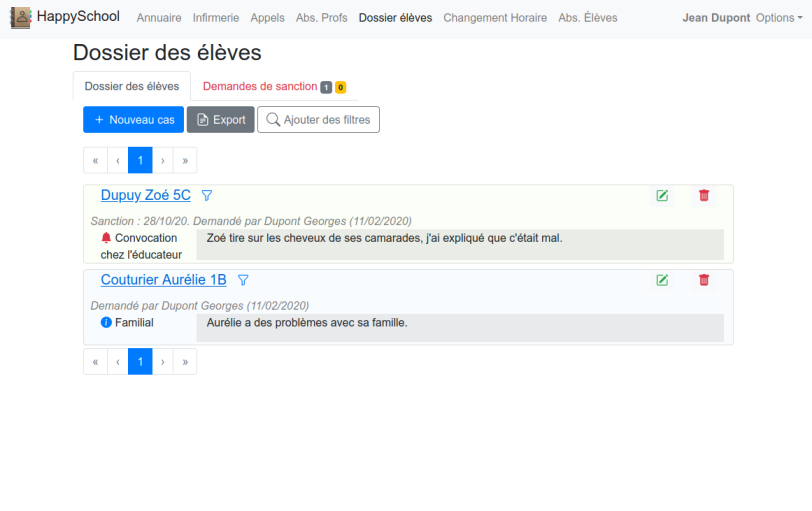812x511 pixels.
Task: Go to last page in bottom pagination
Action: click(x=185, y=361)
